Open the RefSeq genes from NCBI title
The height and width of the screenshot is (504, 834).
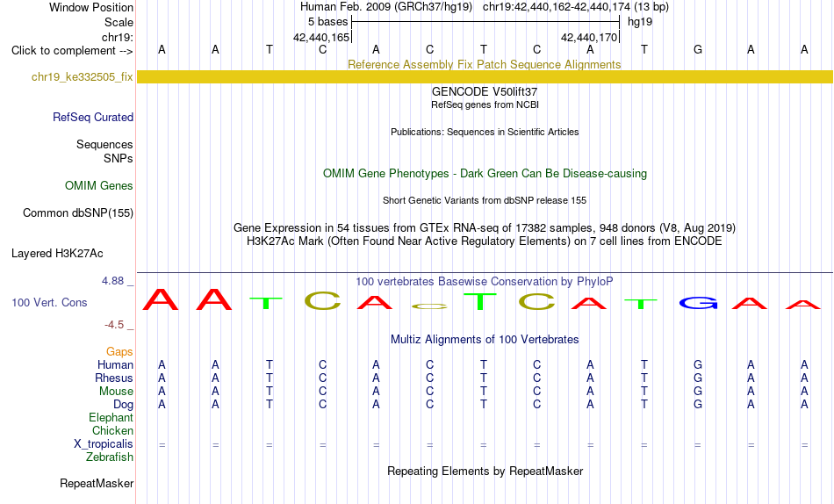pos(485,104)
